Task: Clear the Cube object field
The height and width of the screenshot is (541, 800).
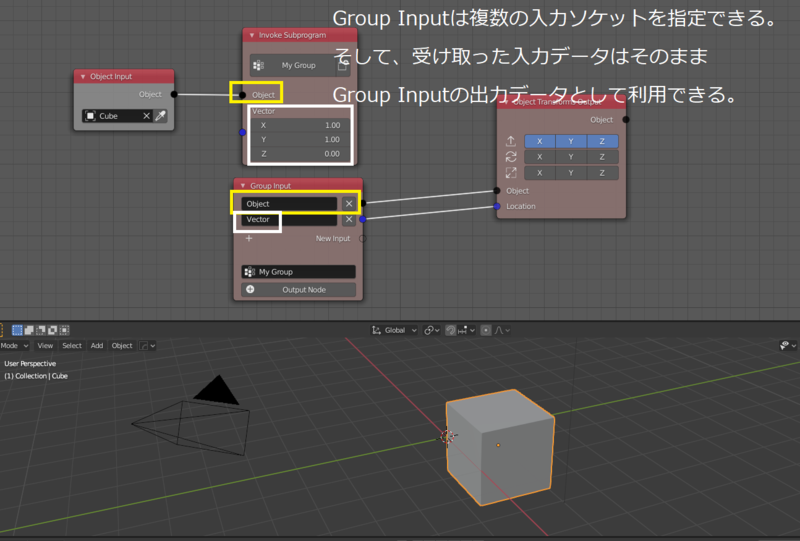Action: point(146,116)
